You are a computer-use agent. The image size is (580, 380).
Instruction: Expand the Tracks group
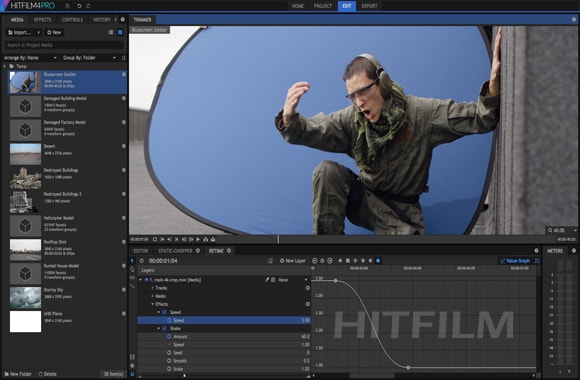click(x=152, y=288)
